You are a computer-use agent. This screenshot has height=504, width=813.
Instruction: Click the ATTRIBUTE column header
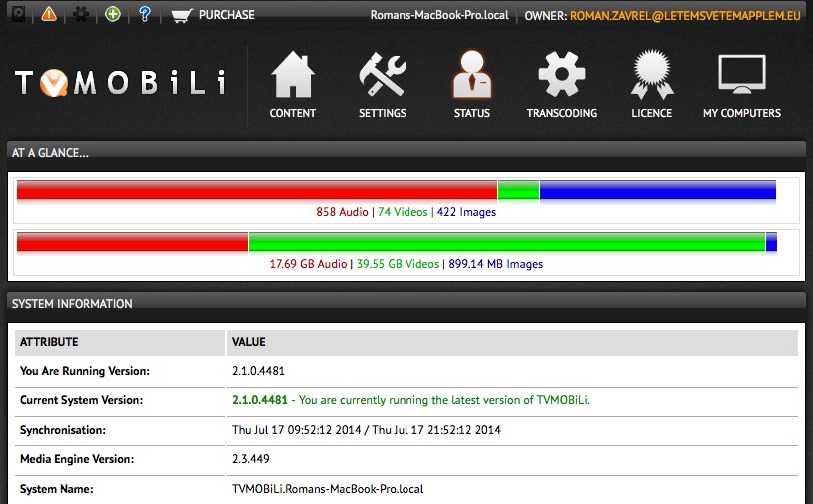pos(120,342)
